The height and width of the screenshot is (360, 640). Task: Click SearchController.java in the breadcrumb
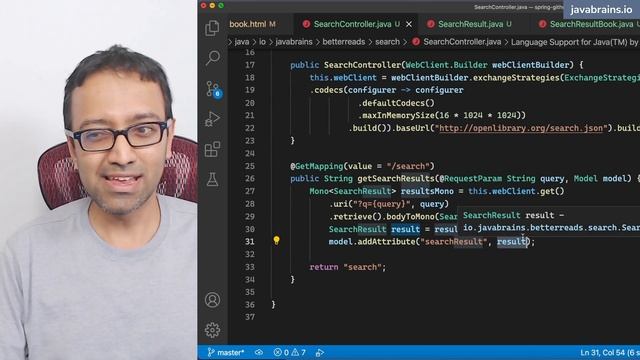[x=462, y=42]
